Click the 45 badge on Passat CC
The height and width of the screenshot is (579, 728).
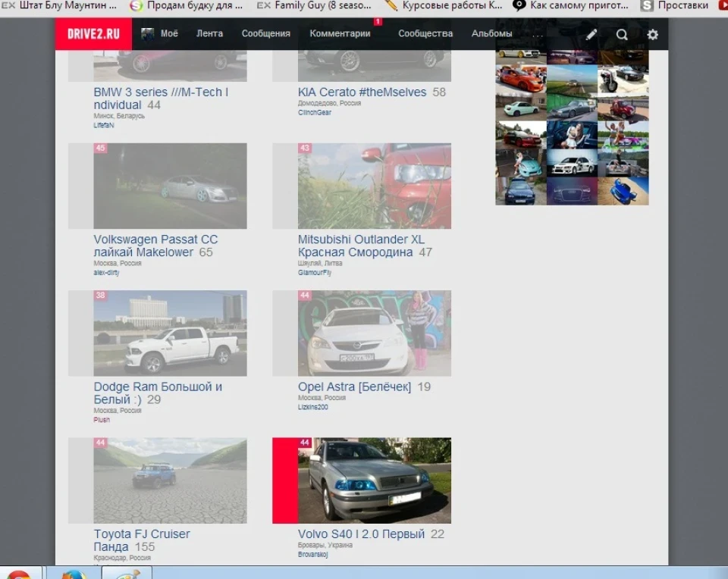[100, 148]
